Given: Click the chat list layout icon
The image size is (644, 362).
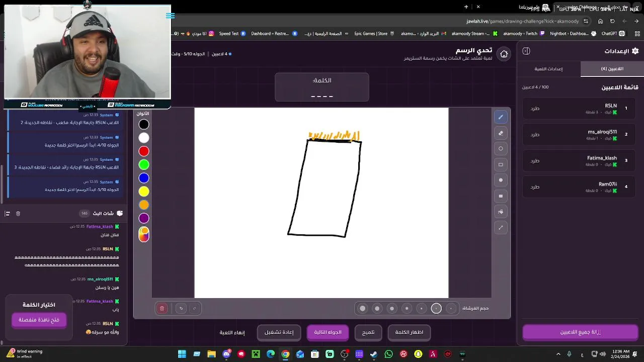Looking at the screenshot, I should coord(8,214).
